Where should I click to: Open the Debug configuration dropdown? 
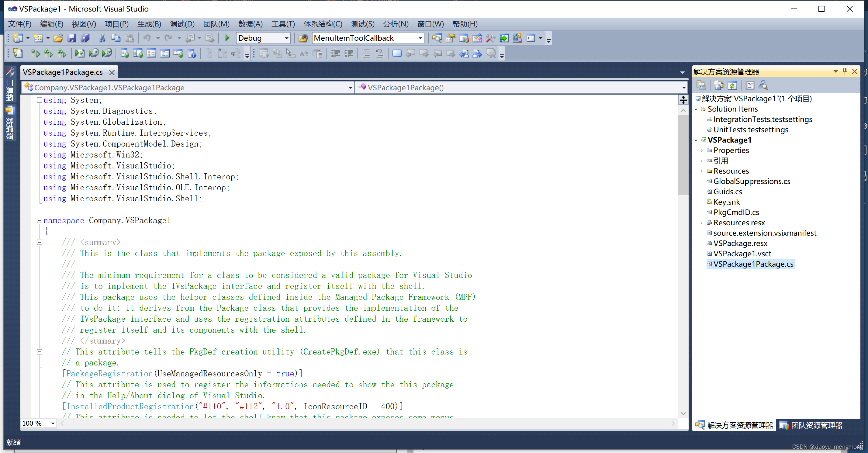(x=286, y=38)
